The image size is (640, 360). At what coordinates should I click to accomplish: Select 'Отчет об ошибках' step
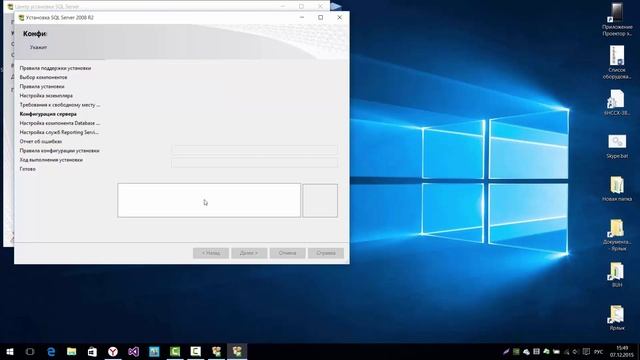coord(41,141)
